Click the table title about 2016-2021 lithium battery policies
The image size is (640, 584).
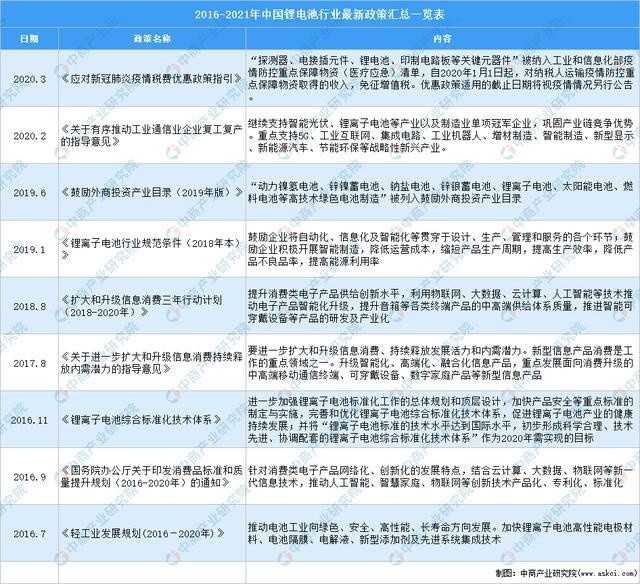pos(320,14)
